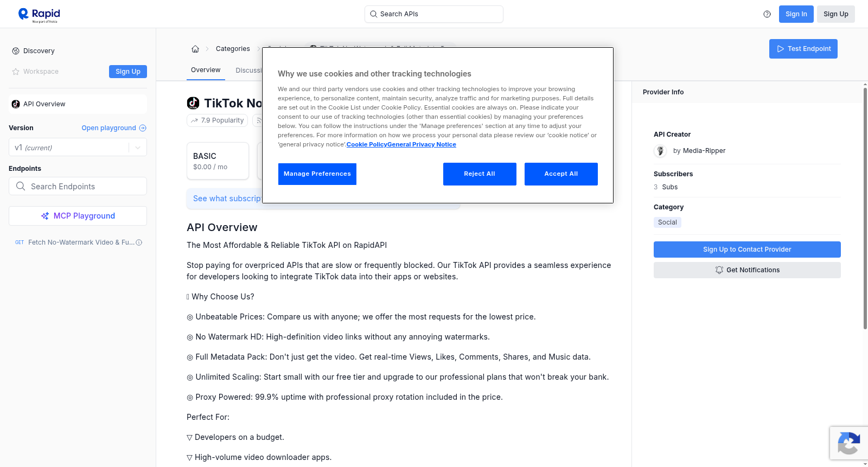Open the Social category tag
Image resolution: width=868 pixels, height=467 pixels.
[x=667, y=222]
